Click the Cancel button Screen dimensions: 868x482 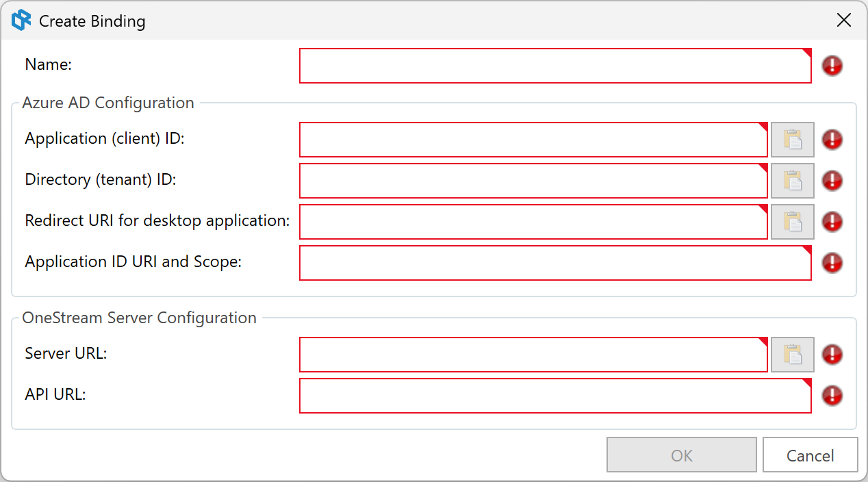pyautogui.click(x=810, y=455)
